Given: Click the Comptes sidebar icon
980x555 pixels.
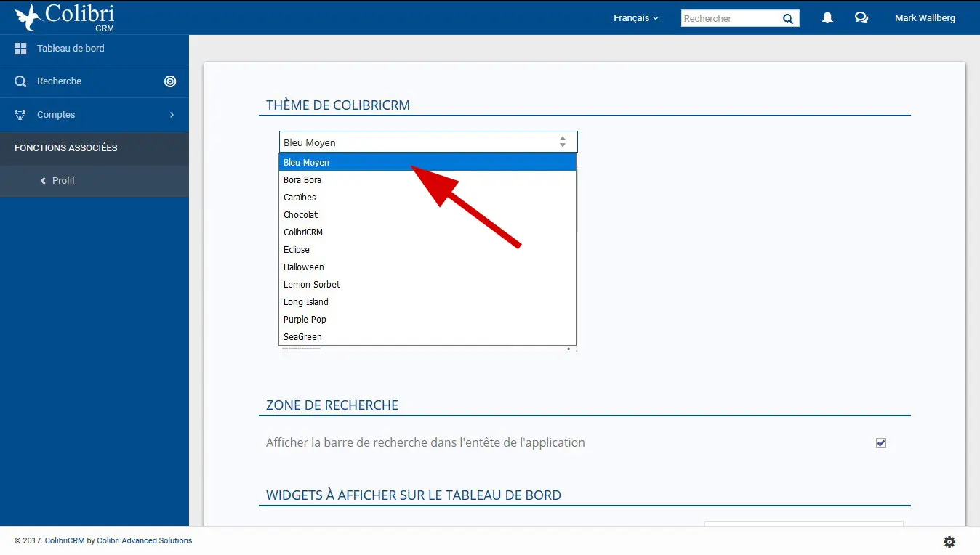Looking at the screenshot, I should [20, 115].
